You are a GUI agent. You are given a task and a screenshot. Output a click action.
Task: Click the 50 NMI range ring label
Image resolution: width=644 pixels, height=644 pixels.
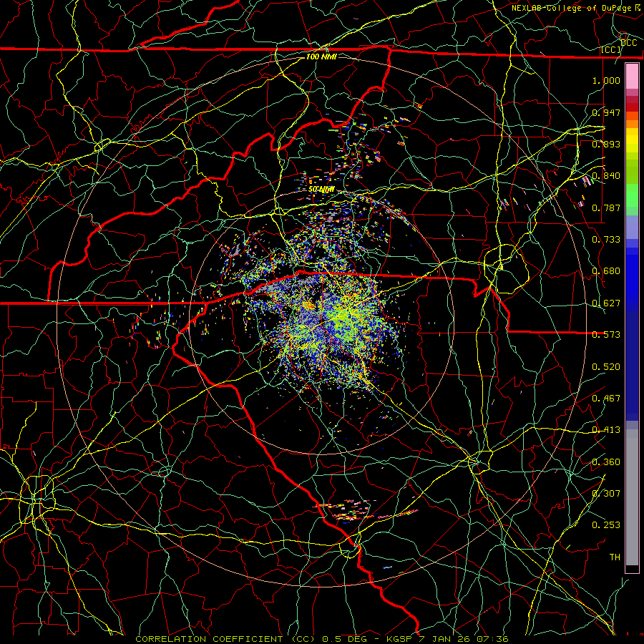[321, 190]
